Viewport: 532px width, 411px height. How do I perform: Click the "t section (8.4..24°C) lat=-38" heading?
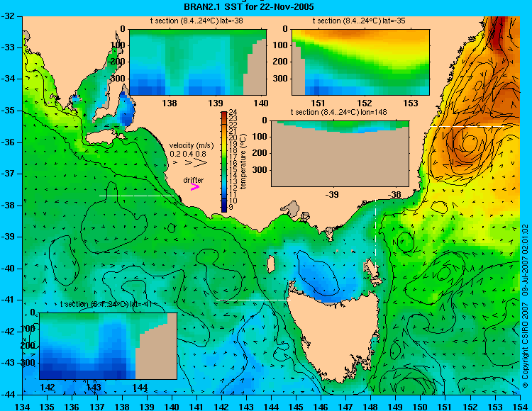pos(196,21)
